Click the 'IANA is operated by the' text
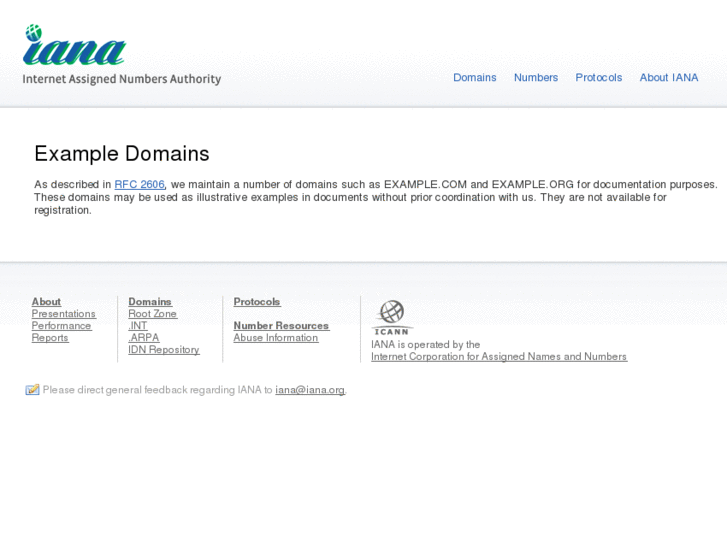Image resolution: width=727 pixels, height=545 pixels. point(425,345)
